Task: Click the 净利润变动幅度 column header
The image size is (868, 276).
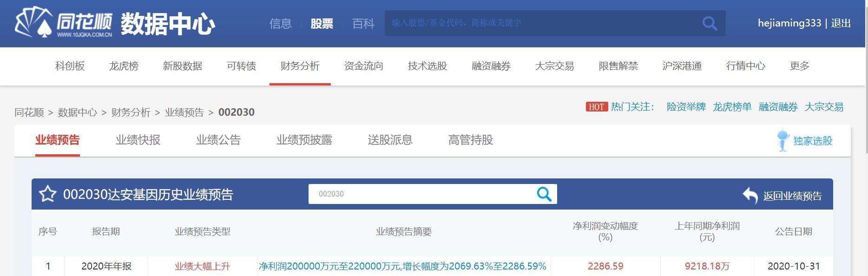Action: 605,231
